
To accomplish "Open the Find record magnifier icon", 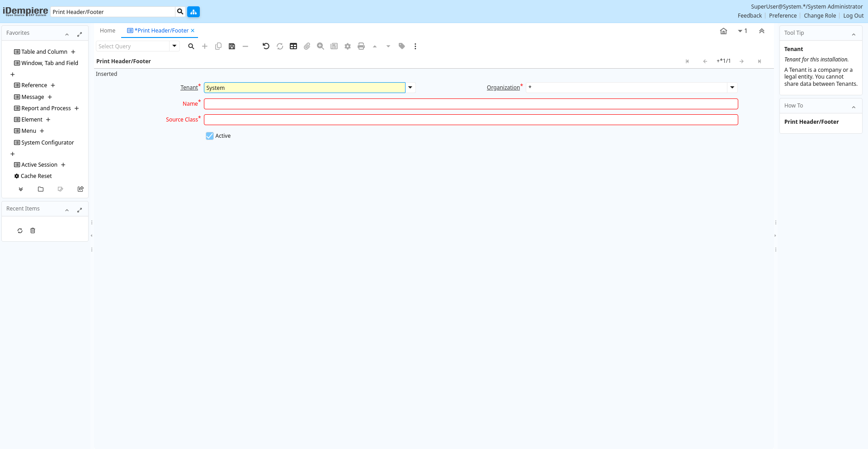I will (191, 46).
